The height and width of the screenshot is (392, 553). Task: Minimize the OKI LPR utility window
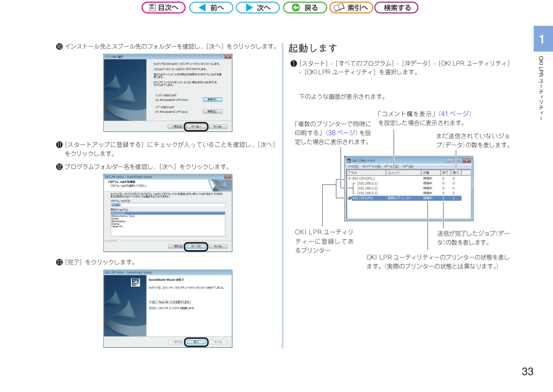click(x=450, y=161)
